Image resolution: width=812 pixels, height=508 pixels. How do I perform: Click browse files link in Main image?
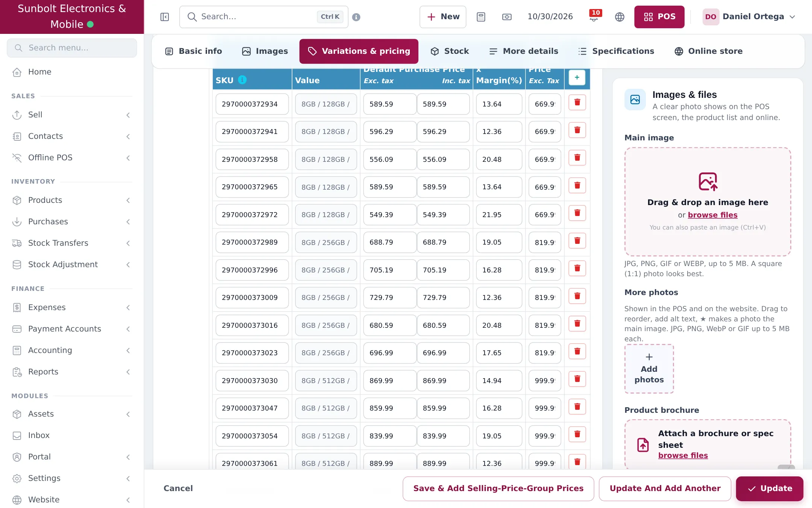pyautogui.click(x=713, y=215)
